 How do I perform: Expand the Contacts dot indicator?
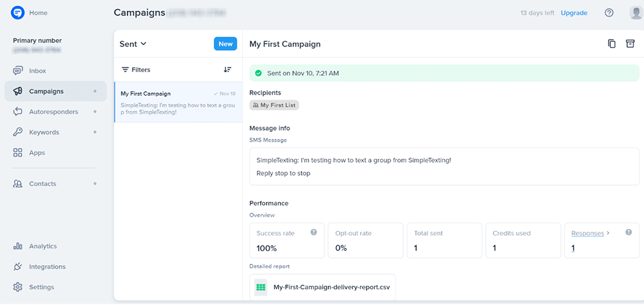pos(95,183)
